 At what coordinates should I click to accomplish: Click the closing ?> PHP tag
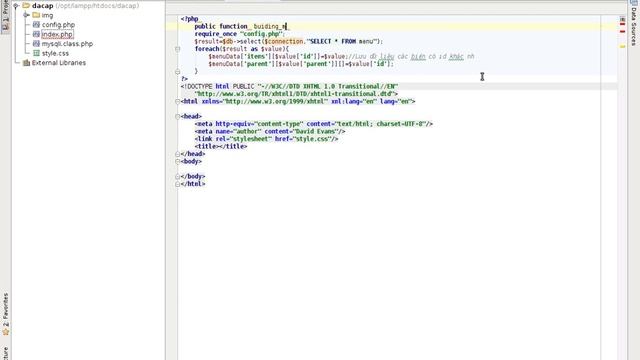pos(184,79)
